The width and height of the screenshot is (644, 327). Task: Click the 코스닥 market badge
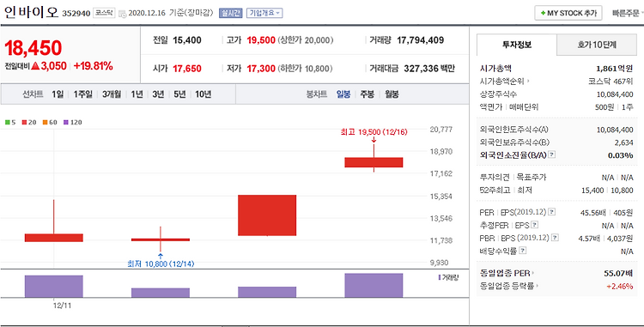[x=104, y=13]
